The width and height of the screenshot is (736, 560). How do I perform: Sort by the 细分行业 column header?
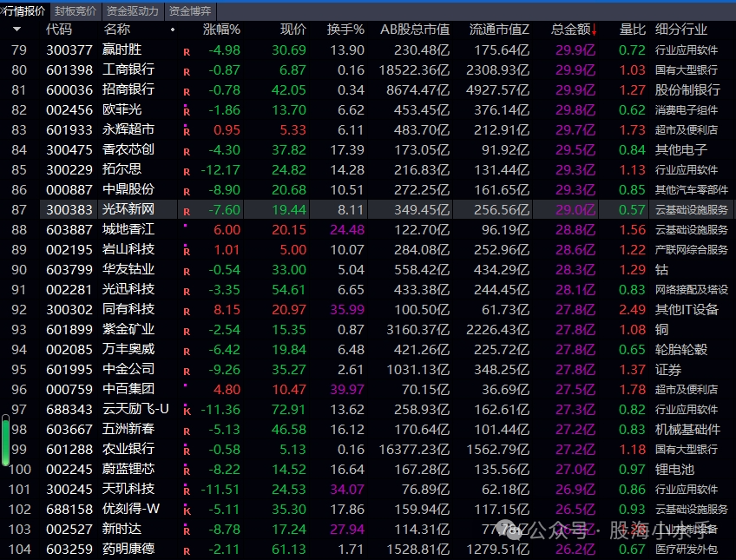point(681,30)
